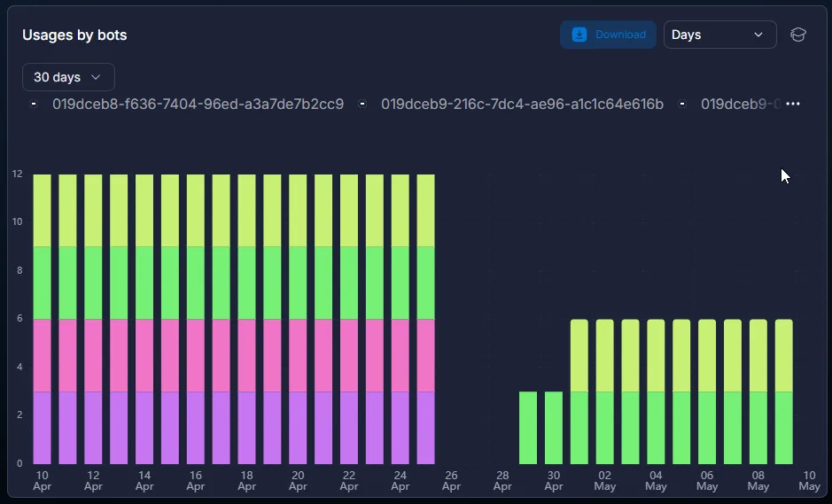This screenshot has width=832, height=504.
Task: Select purple segment of 10 Apr bar
Action: (42, 428)
